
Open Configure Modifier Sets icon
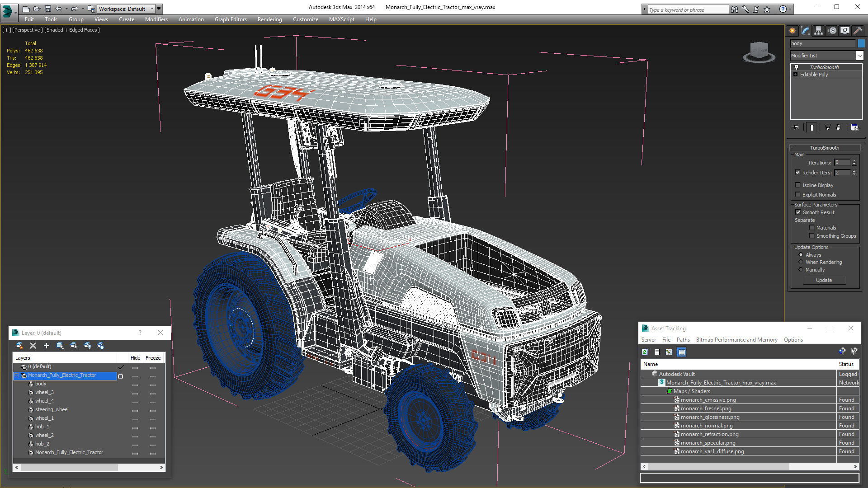pyautogui.click(x=854, y=127)
